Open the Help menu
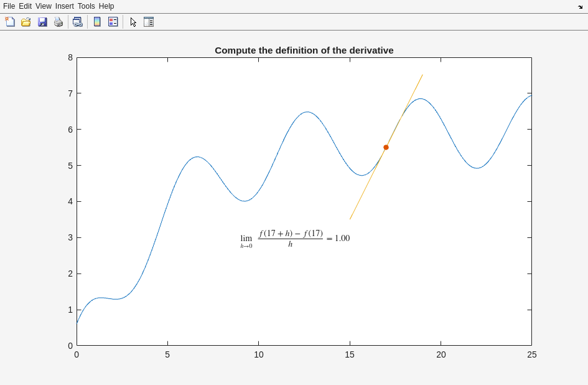This screenshot has height=385, width=588. [x=106, y=6]
